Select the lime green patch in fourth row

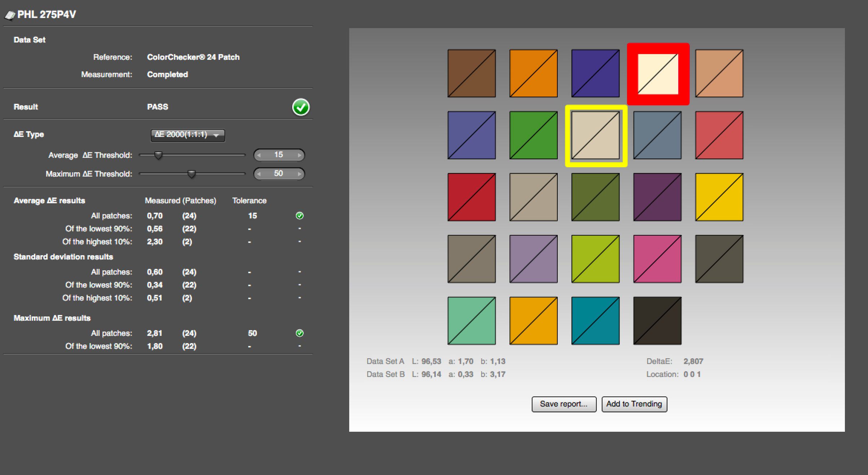pos(596,259)
